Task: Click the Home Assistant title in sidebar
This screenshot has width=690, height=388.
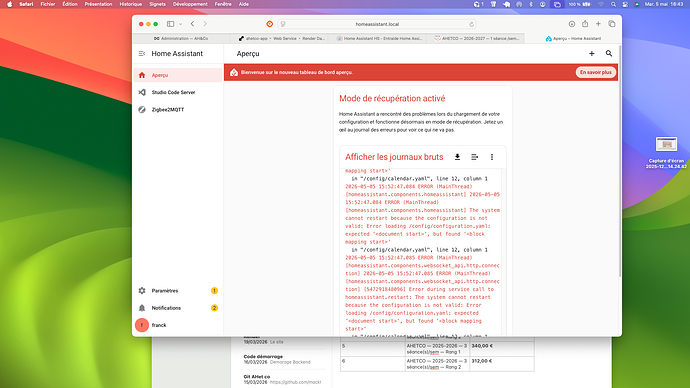Action: 177,54
